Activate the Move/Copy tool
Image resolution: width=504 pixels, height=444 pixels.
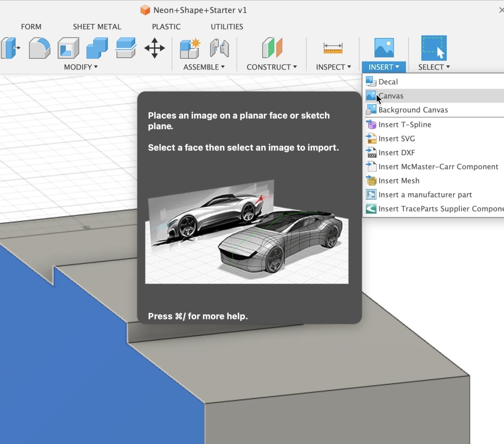point(155,48)
